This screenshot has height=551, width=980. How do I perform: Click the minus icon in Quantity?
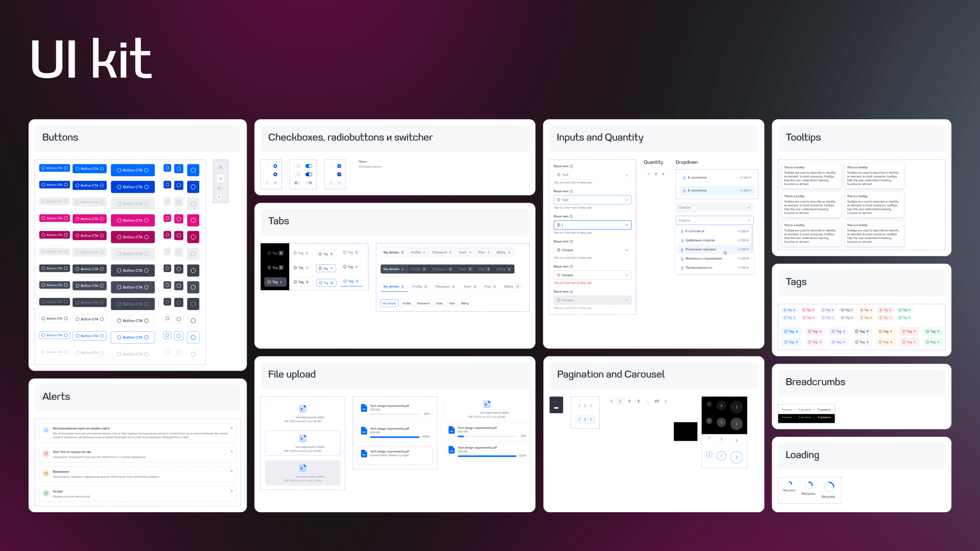649,174
